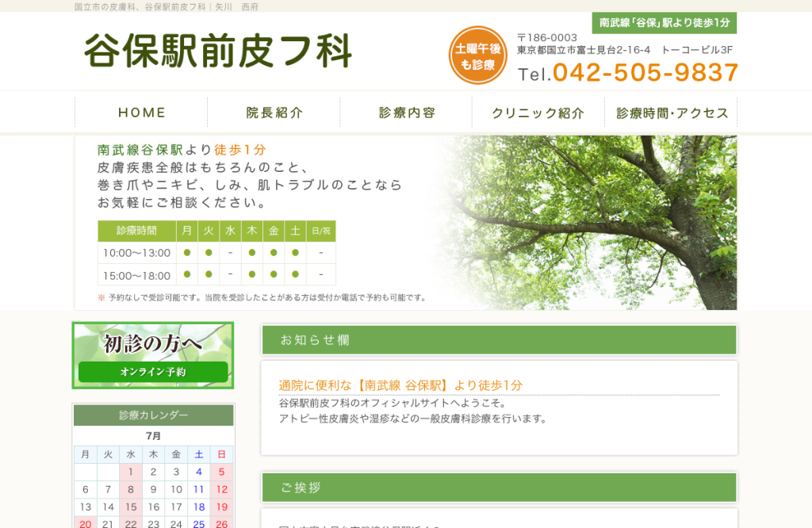Click the 10:00〜13:00 schedule row label
Viewport: 812px width, 528px height.
point(136,253)
